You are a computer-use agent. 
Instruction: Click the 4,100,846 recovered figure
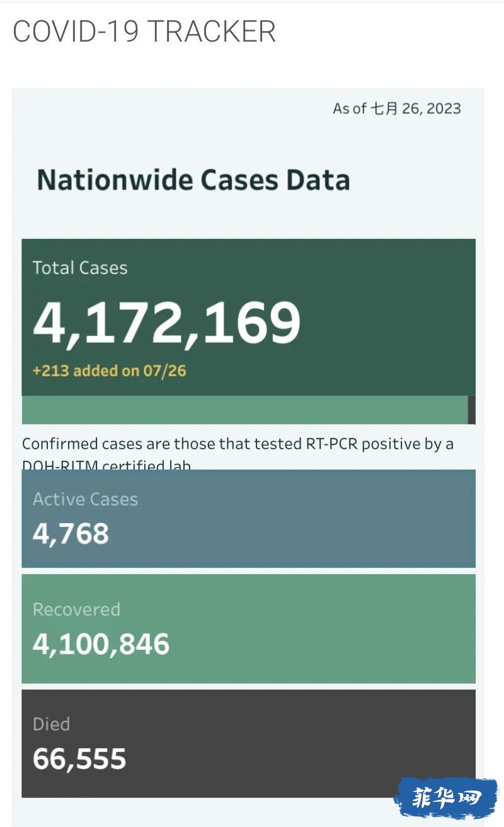pyautogui.click(x=101, y=644)
